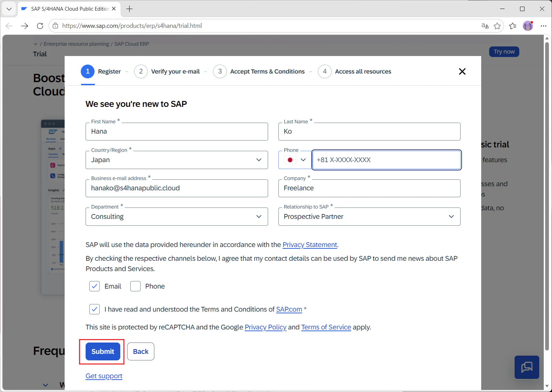Viewport: 552px width, 392px height.
Task: Open a new browser tab
Action: coord(130,9)
